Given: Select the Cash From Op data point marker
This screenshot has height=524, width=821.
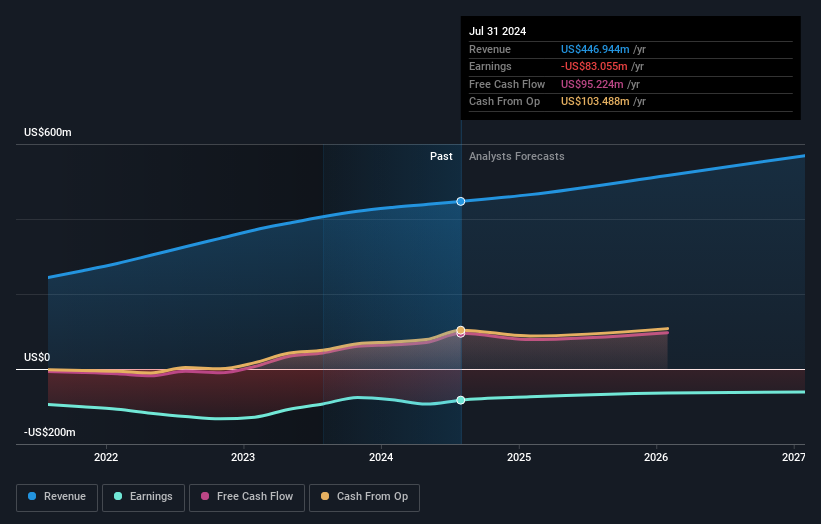Looking at the screenshot, I should pyautogui.click(x=461, y=330).
